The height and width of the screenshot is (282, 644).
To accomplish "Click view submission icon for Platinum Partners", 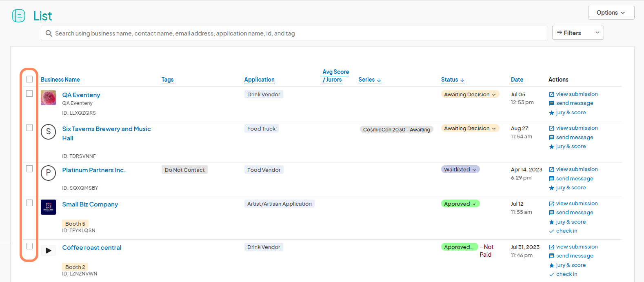I will click(x=552, y=170).
